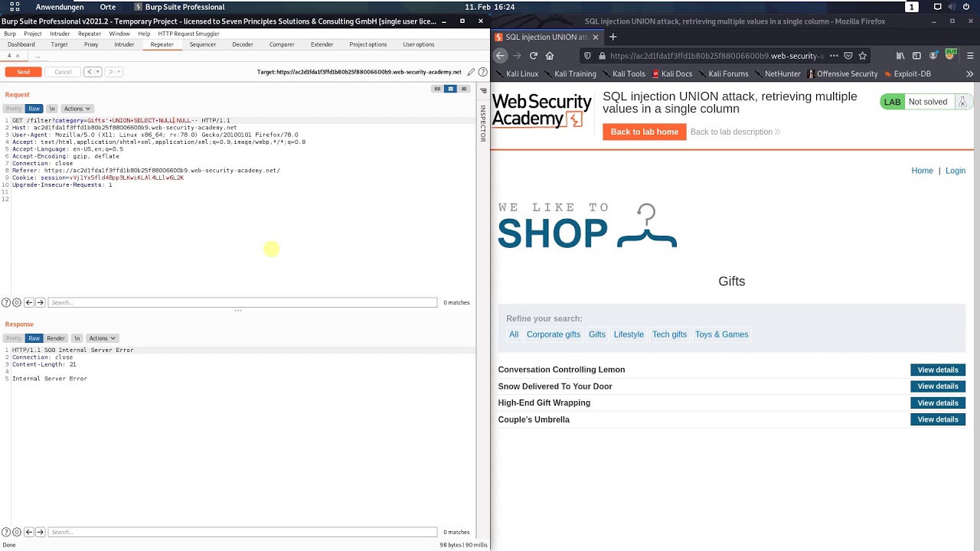Open request search settings gear
This screenshot has height=551, width=980.
click(x=17, y=302)
